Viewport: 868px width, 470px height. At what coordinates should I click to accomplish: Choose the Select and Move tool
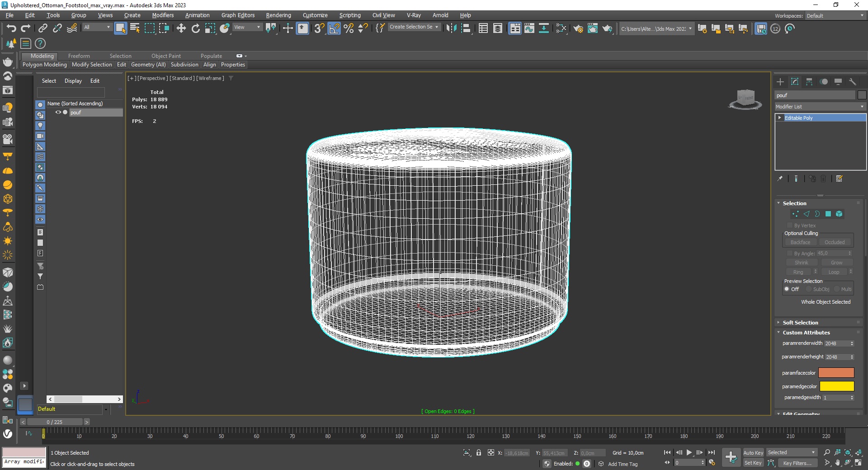pyautogui.click(x=181, y=28)
